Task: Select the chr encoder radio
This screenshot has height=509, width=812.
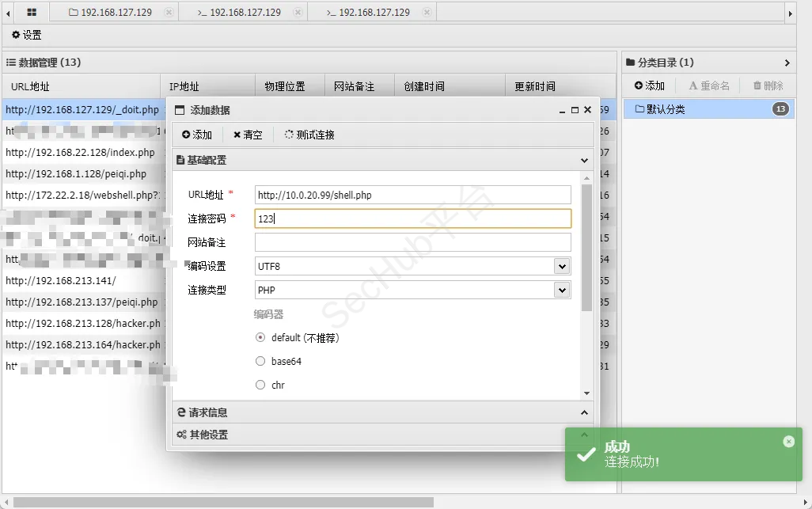Action: click(x=260, y=385)
